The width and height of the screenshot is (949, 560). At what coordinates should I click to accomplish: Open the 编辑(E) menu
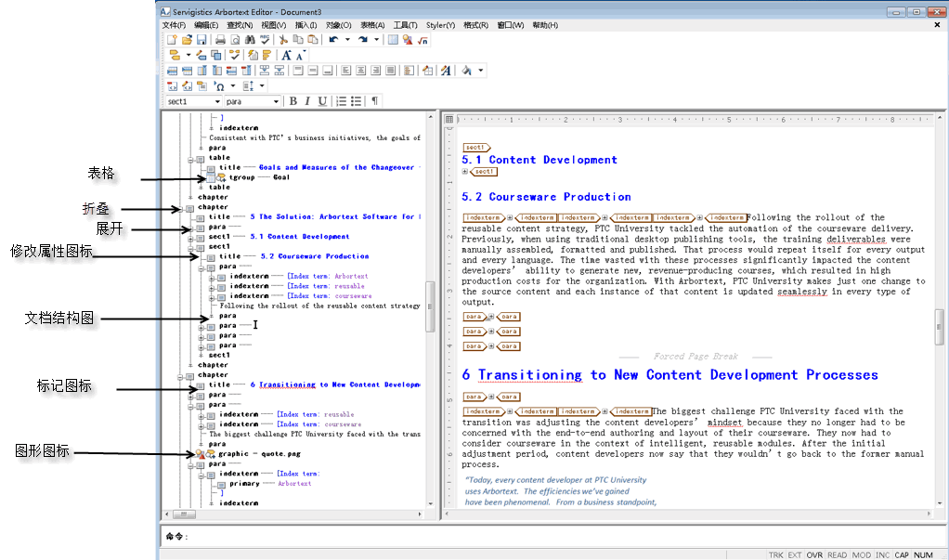206,25
